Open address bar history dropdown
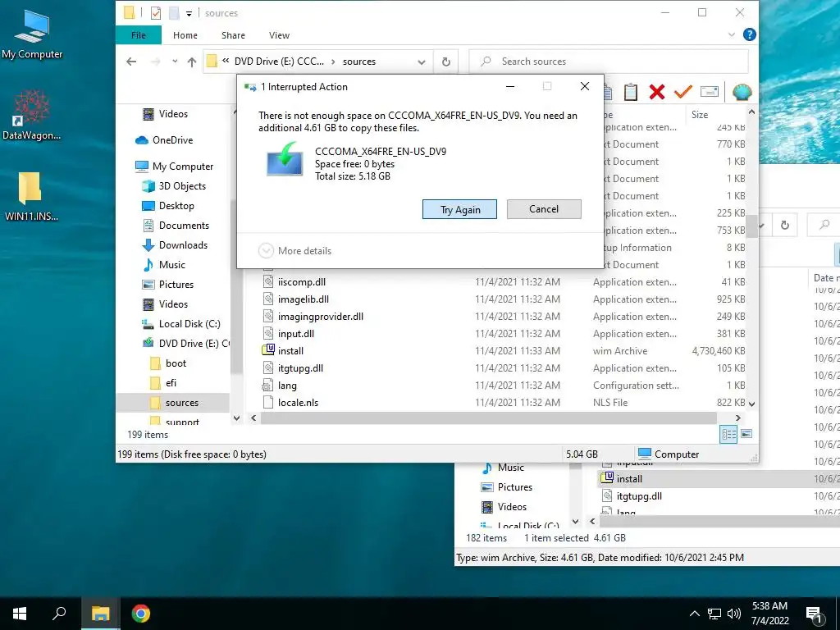 pos(422,62)
